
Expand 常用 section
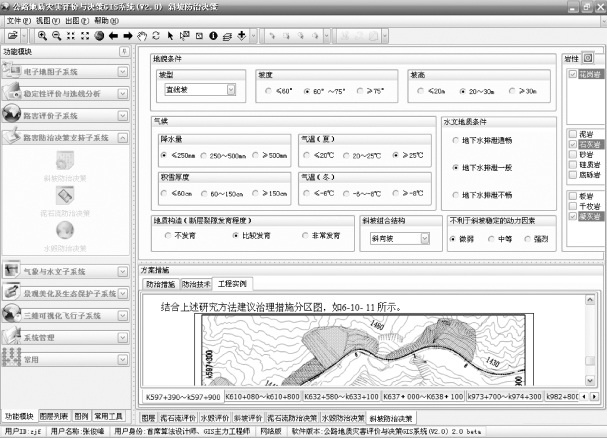tap(122, 360)
